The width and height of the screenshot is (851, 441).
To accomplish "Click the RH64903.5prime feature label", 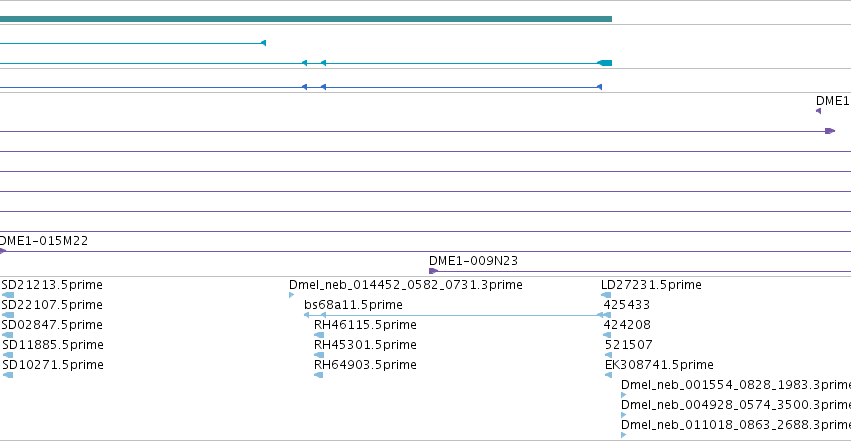I will (365, 365).
